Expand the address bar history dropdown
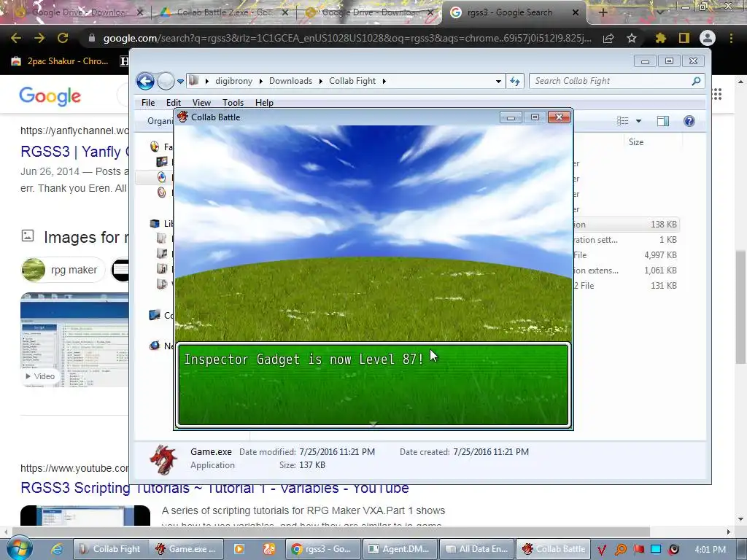747x560 pixels. coord(498,82)
